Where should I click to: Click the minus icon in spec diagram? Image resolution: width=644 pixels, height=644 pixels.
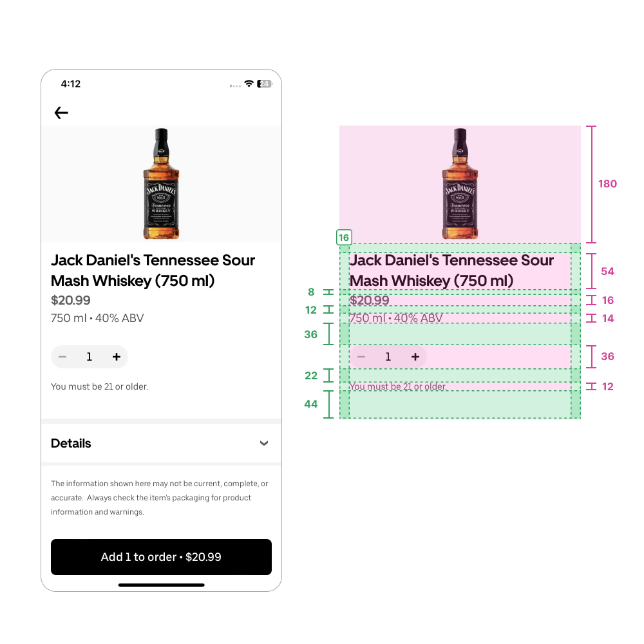(361, 357)
